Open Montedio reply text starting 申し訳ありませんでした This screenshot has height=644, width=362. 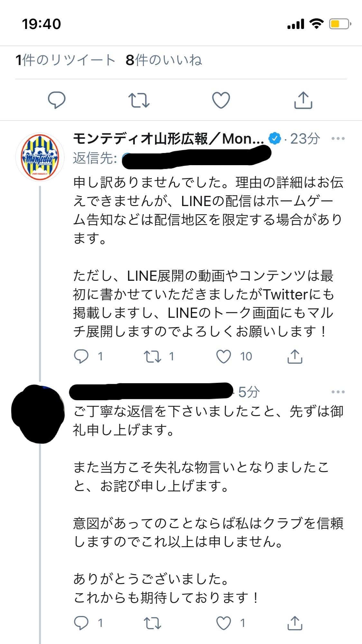coord(209,257)
